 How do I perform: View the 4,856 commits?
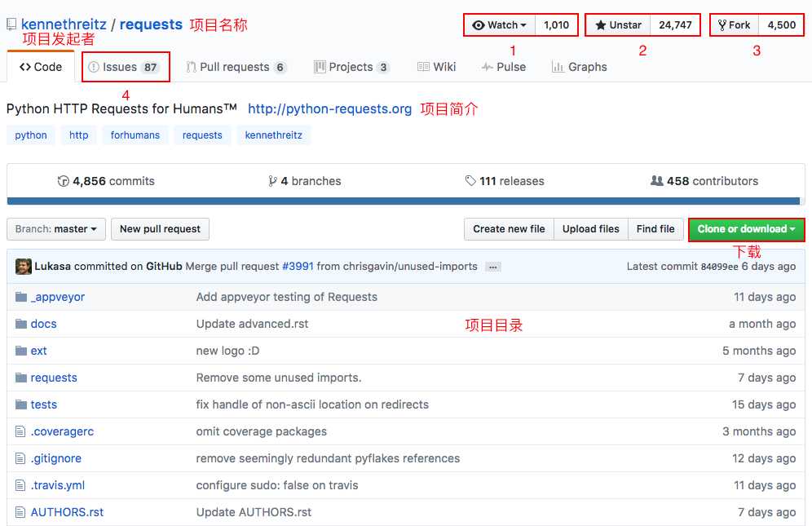(106, 181)
